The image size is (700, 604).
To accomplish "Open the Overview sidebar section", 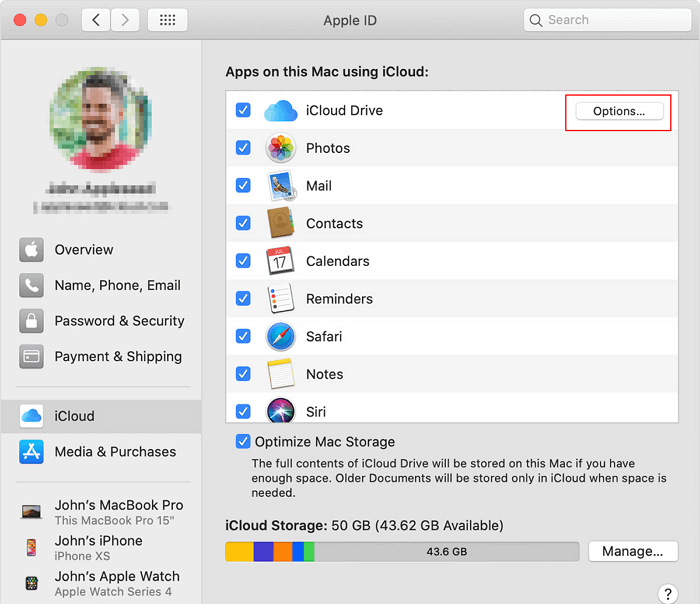I will [x=84, y=250].
